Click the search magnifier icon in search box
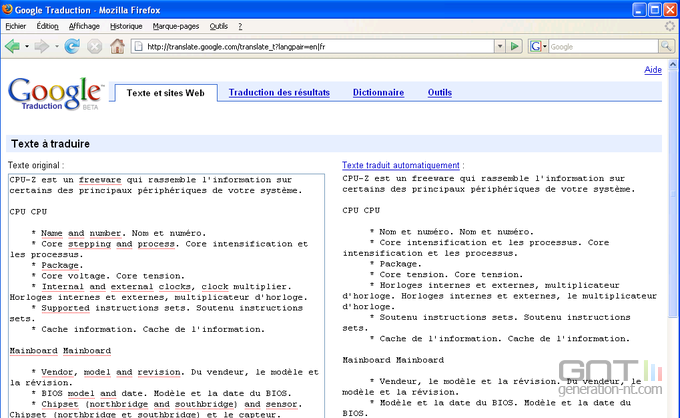This screenshot has width=680, height=418. click(x=666, y=46)
